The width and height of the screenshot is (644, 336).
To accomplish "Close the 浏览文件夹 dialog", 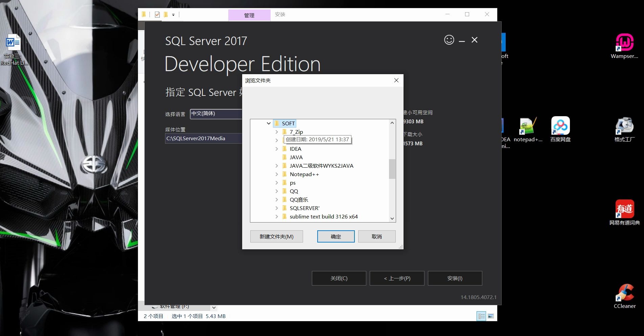I will point(396,80).
